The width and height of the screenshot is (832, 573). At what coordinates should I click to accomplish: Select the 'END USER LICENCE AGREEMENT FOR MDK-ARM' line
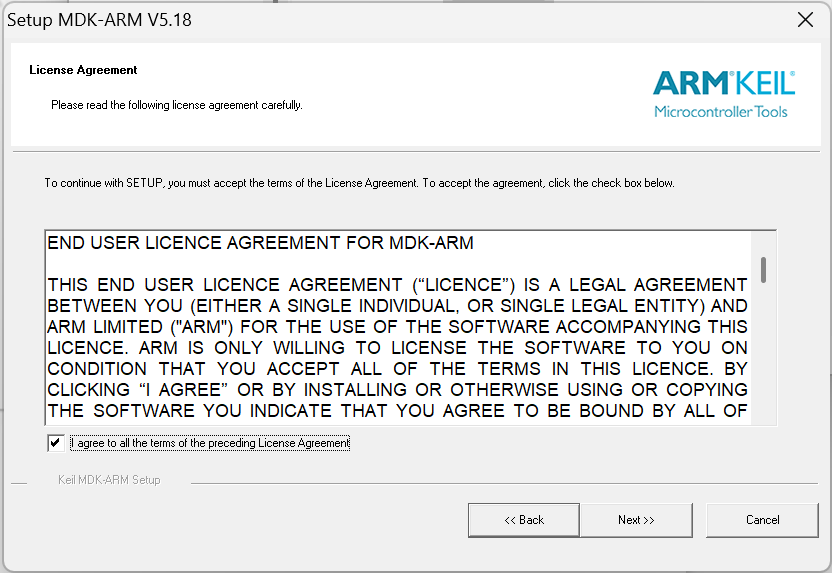260,243
